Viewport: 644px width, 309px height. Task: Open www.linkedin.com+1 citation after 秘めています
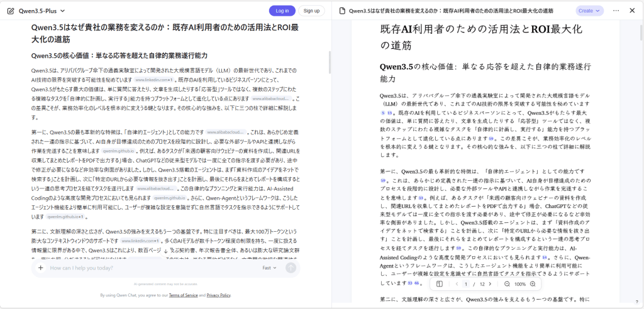click(155, 80)
